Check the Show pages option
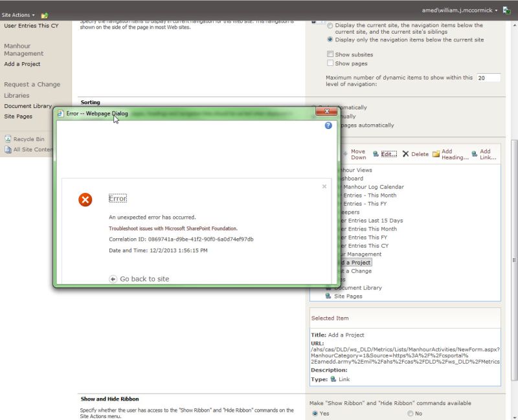Screen dimensions: 518x420 [x=330, y=63]
